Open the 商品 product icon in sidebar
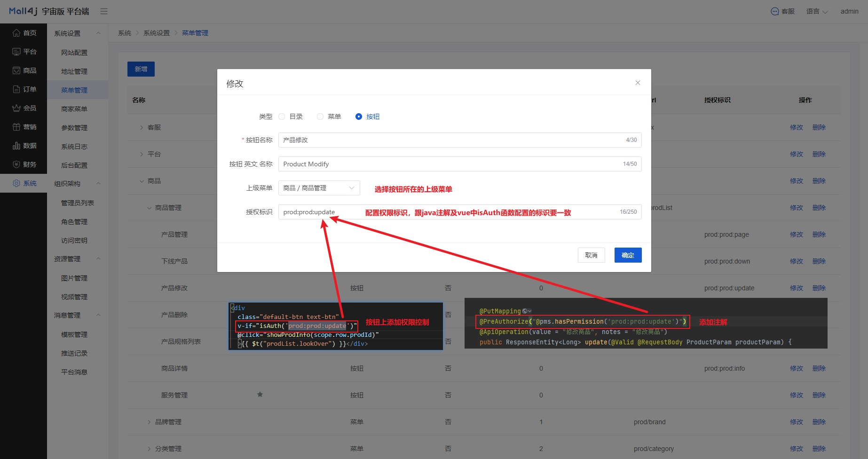868x459 pixels. [16, 70]
